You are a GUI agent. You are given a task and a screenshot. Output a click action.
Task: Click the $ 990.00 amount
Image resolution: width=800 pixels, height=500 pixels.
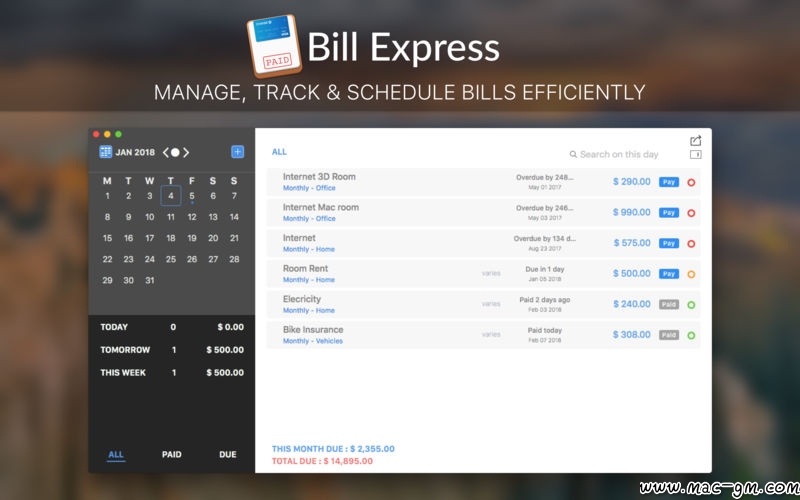point(632,212)
